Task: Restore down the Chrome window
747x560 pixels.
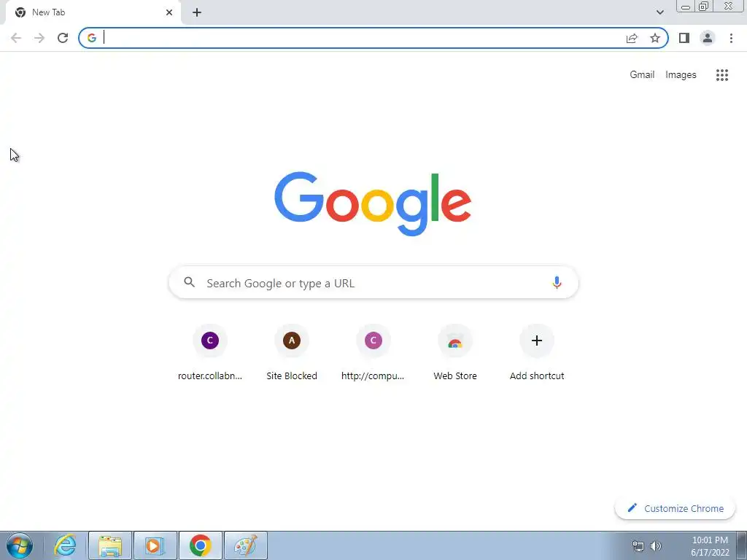Action: 704,7
